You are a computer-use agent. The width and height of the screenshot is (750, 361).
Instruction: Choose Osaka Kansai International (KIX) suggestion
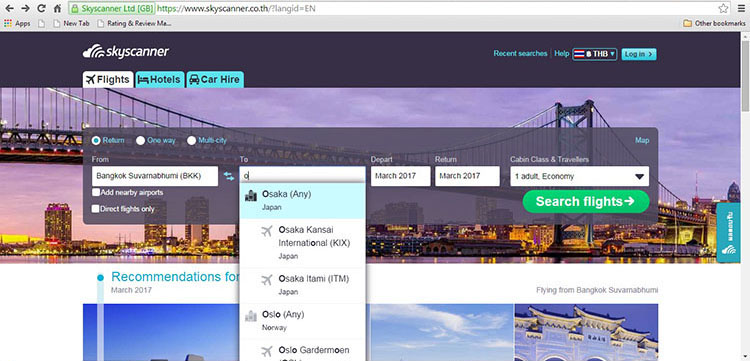pos(302,243)
